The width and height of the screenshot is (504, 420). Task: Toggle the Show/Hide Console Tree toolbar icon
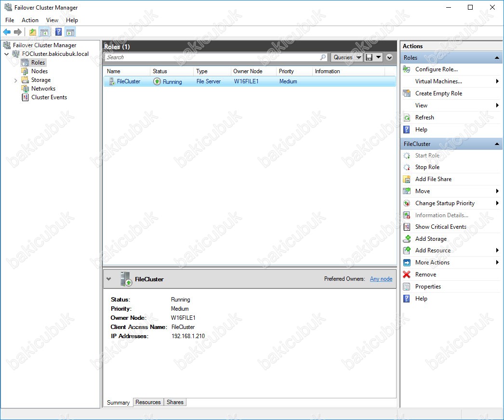coord(44,32)
